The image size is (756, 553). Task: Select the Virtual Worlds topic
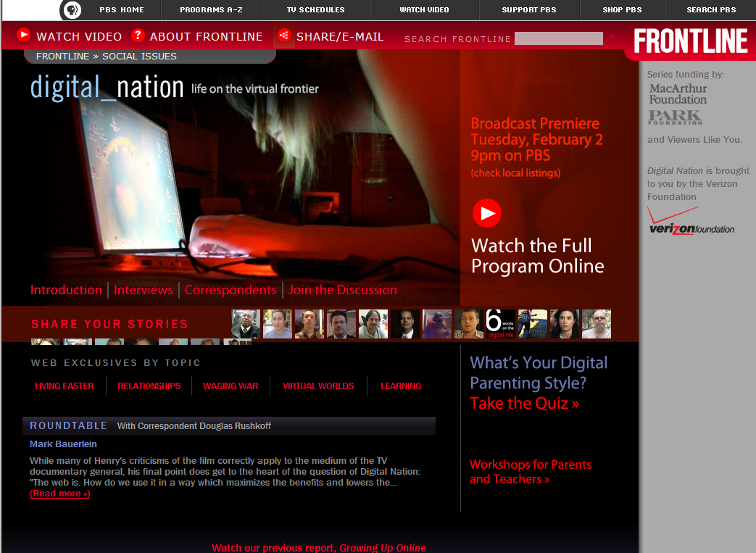tap(318, 386)
